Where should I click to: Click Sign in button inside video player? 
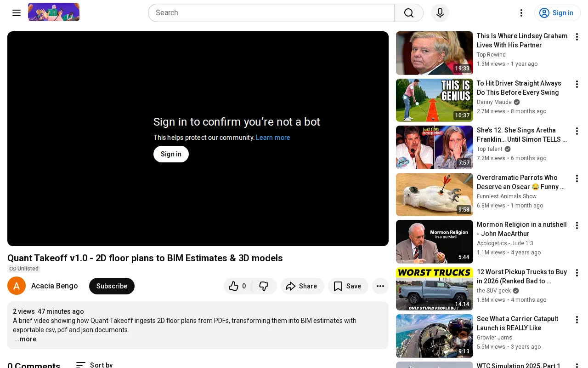point(171,154)
